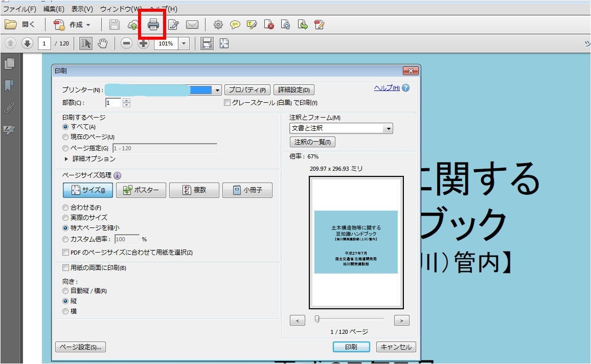Choose the text selection cursor tool
Image resolution: width=591 pixels, height=364 pixels.
[x=86, y=43]
